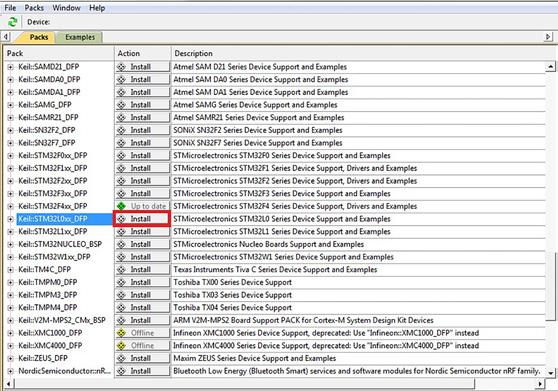The image size is (558, 391).
Task: Select the Keil::SAMG_DFP pack row
Action: (x=45, y=105)
